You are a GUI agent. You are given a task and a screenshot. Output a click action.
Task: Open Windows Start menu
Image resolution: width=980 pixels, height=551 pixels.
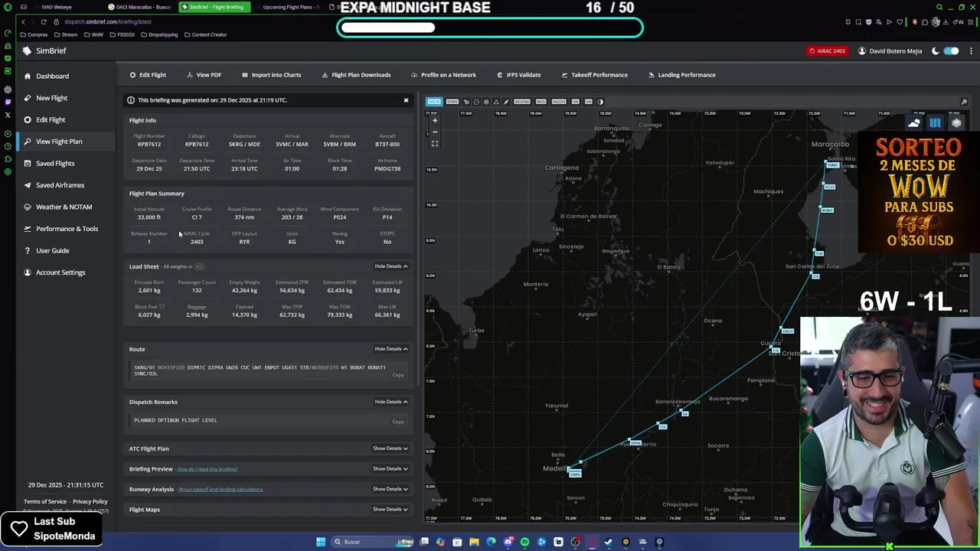320,542
